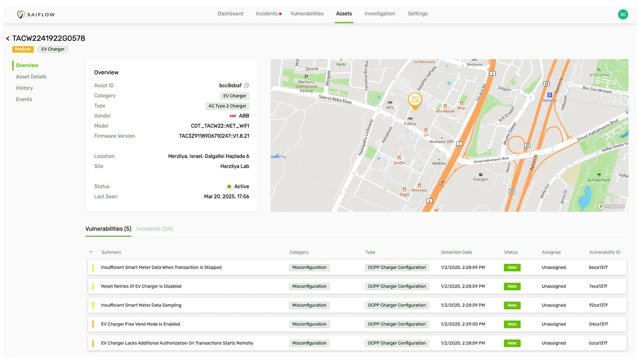
Task: Click site value Herzliya Lab
Action: point(234,166)
